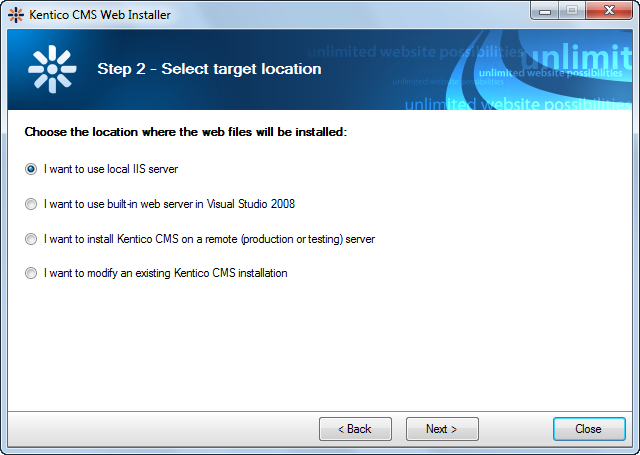Choose the Visual Studio 2008 web server radio button
The height and width of the screenshot is (455, 640).
pos(31,204)
